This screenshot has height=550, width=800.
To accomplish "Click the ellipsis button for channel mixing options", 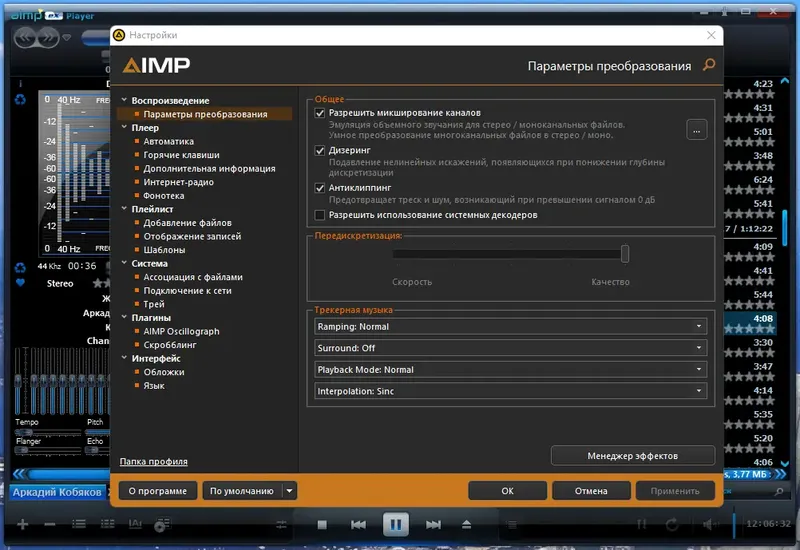I will [696, 130].
